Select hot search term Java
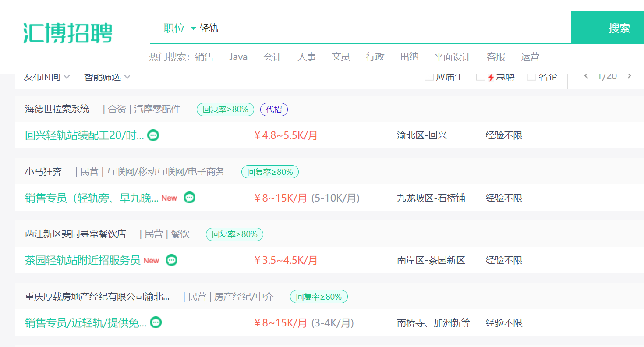Screen dimensions: 644x347 (238, 57)
